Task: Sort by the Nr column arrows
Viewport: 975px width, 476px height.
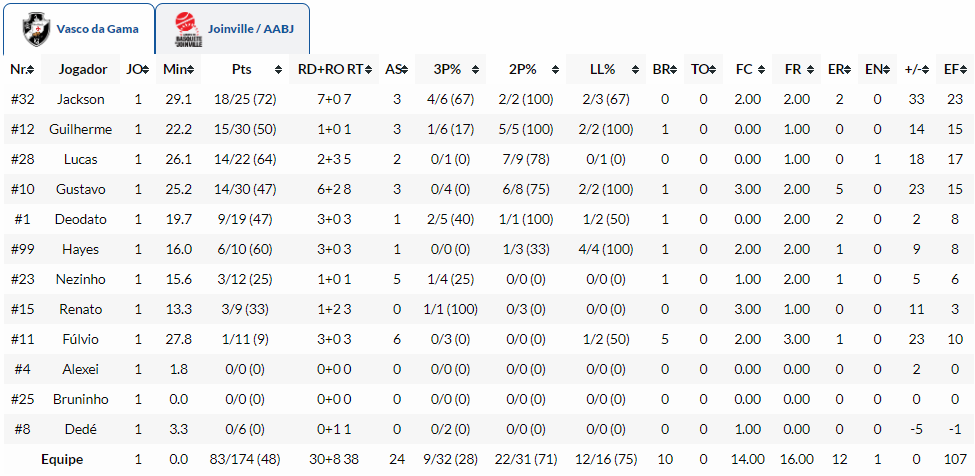Action: [x=31, y=69]
